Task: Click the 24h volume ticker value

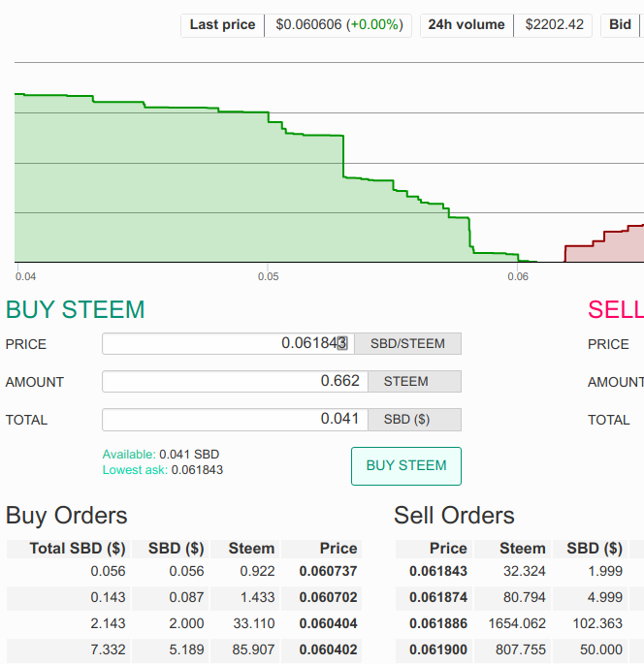Action: [x=554, y=24]
